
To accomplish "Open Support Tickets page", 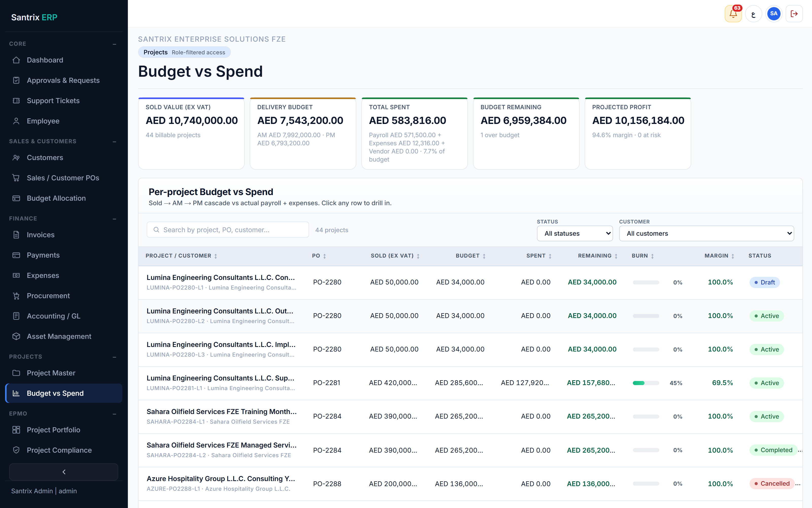I will point(64,101).
